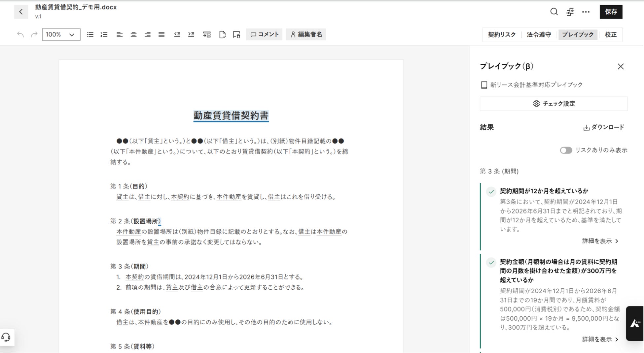Center align the text
Image resolution: width=644 pixels, height=353 pixels.
[x=133, y=34]
